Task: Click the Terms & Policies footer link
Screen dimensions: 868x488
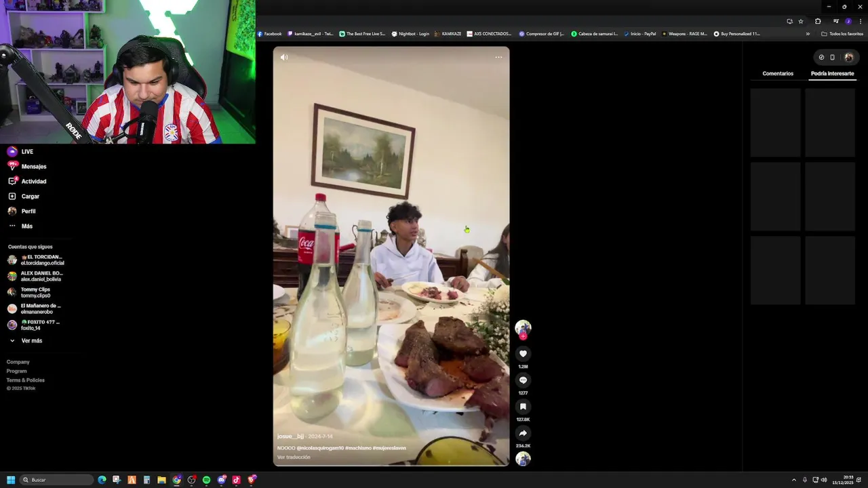Action: pos(26,380)
